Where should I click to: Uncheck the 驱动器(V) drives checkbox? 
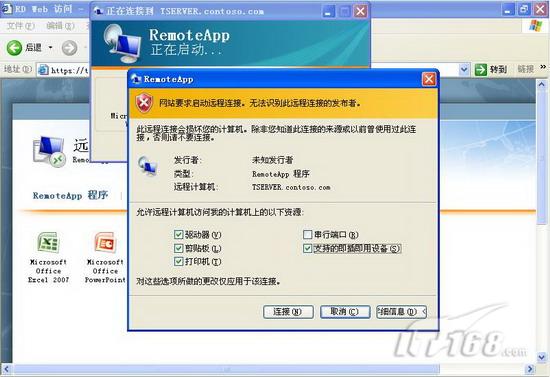click(x=178, y=234)
